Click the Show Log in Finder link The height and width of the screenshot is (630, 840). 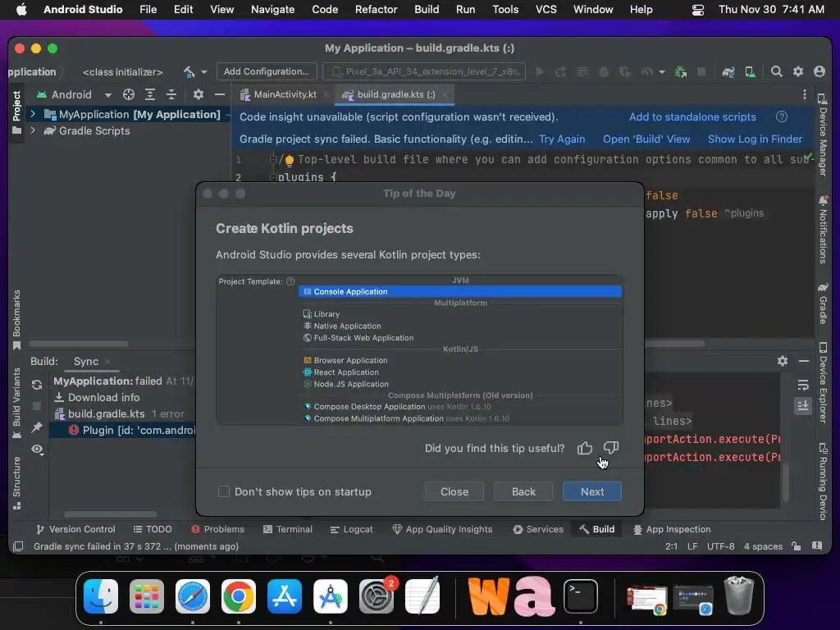pyautogui.click(x=755, y=139)
